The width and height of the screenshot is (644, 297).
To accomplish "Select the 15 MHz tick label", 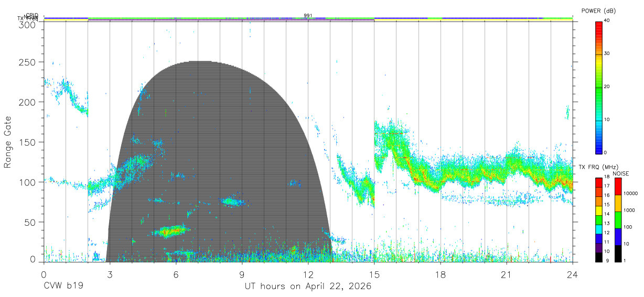I will 606,205.
